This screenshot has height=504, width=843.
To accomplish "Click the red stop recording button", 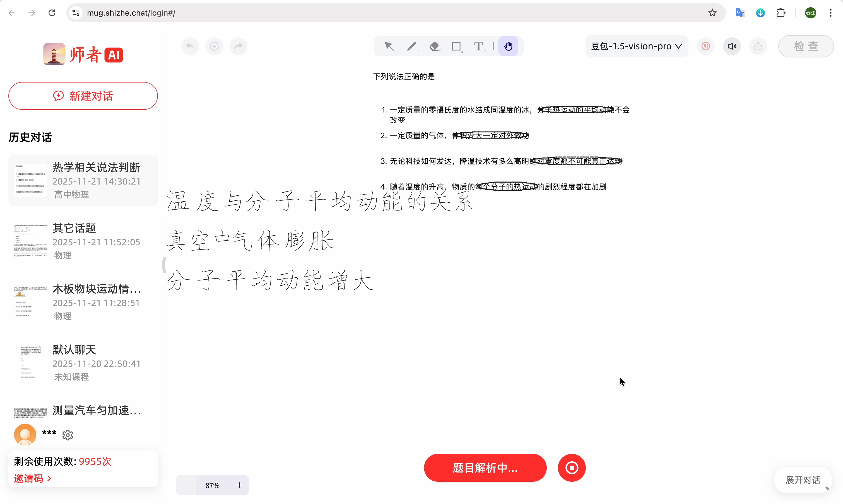I will tap(572, 468).
